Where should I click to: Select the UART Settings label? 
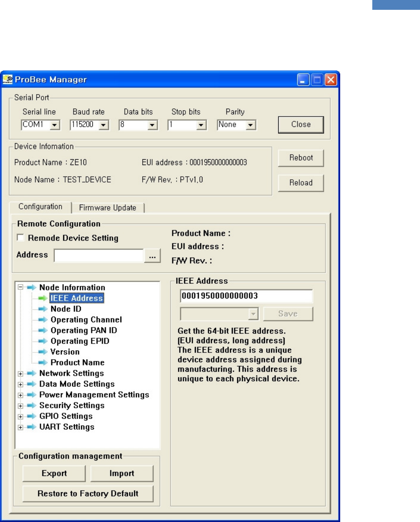coord(67,427)
